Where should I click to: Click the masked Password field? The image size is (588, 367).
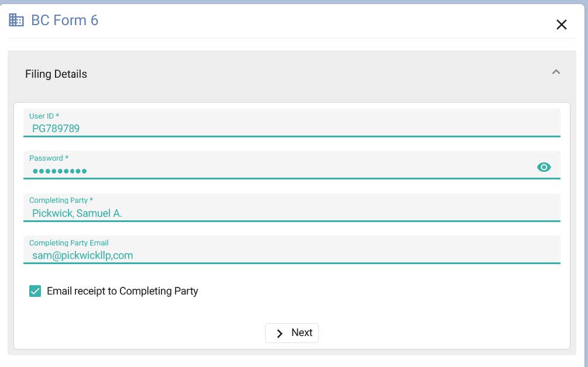pyautogui.click(x=275, y=171)
